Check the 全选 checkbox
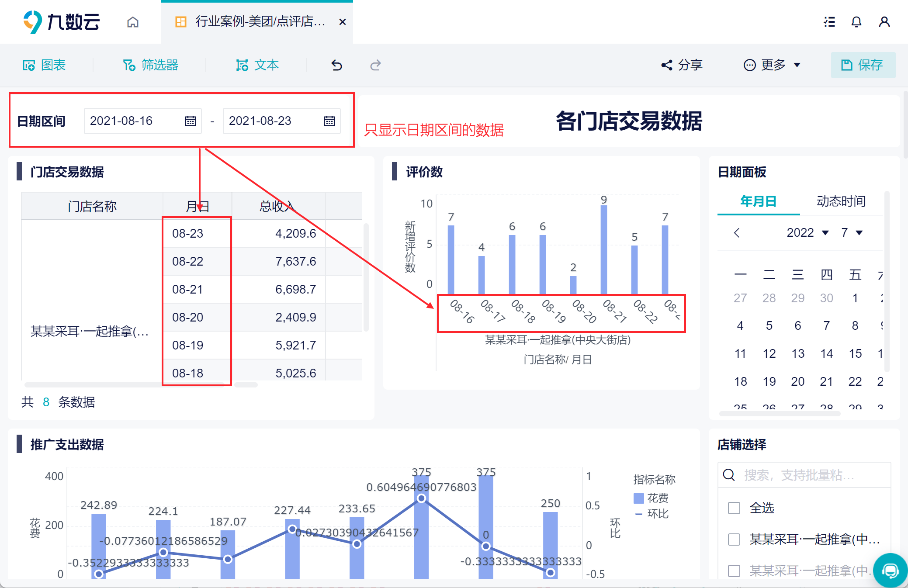Image resolution: width=908 pixels, height=588 pixels. pos(734,508)
